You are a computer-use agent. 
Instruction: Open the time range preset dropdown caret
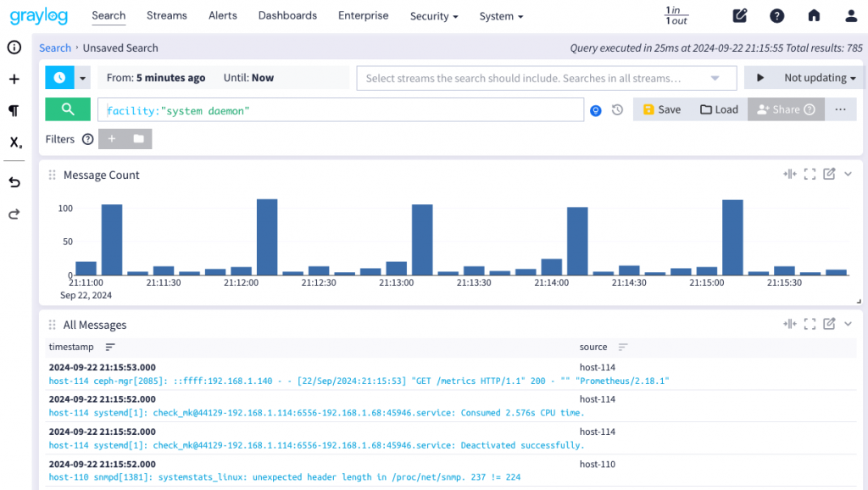click(82, 78)
